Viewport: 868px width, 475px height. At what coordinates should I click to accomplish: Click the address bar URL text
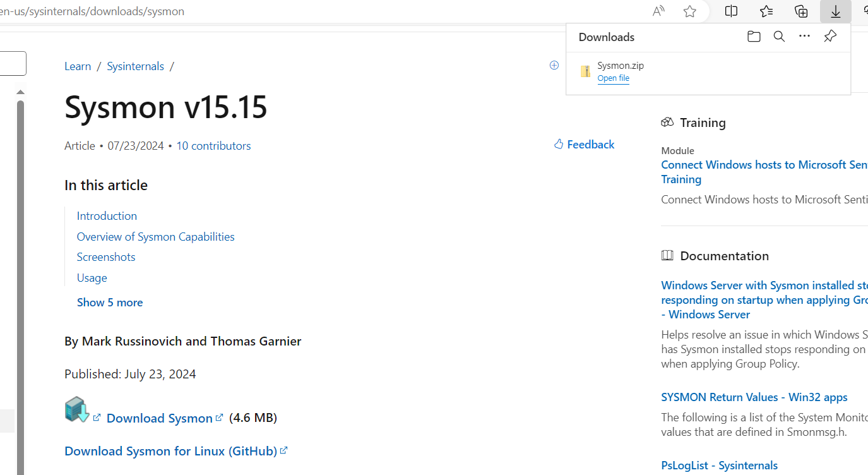click(x=92, y=11)
